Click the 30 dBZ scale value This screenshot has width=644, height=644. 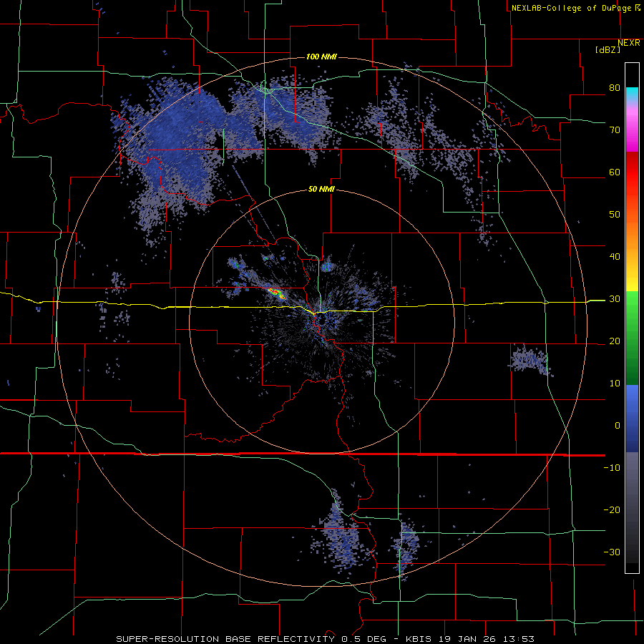615,299
